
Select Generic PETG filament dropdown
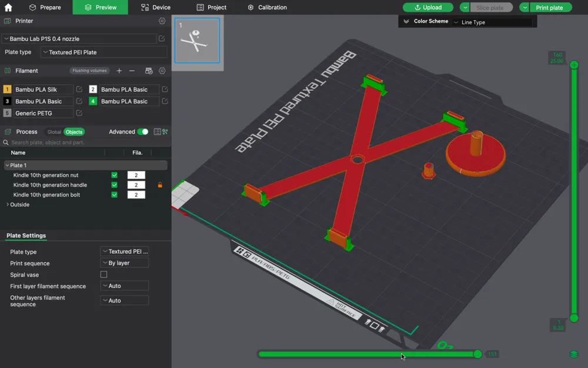click(44, 113)
